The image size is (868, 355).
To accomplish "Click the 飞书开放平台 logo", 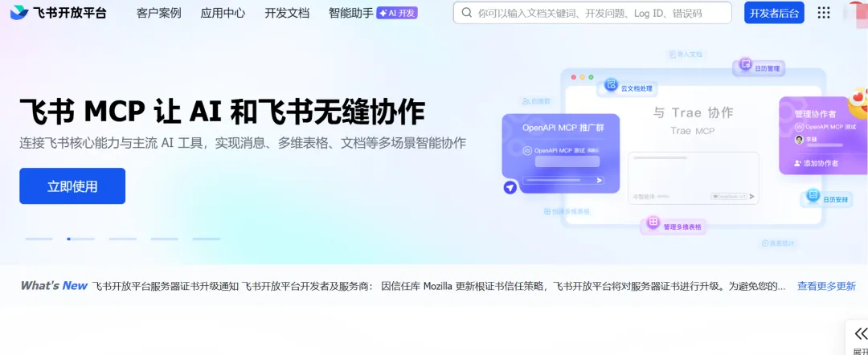I will click(58, 13).
